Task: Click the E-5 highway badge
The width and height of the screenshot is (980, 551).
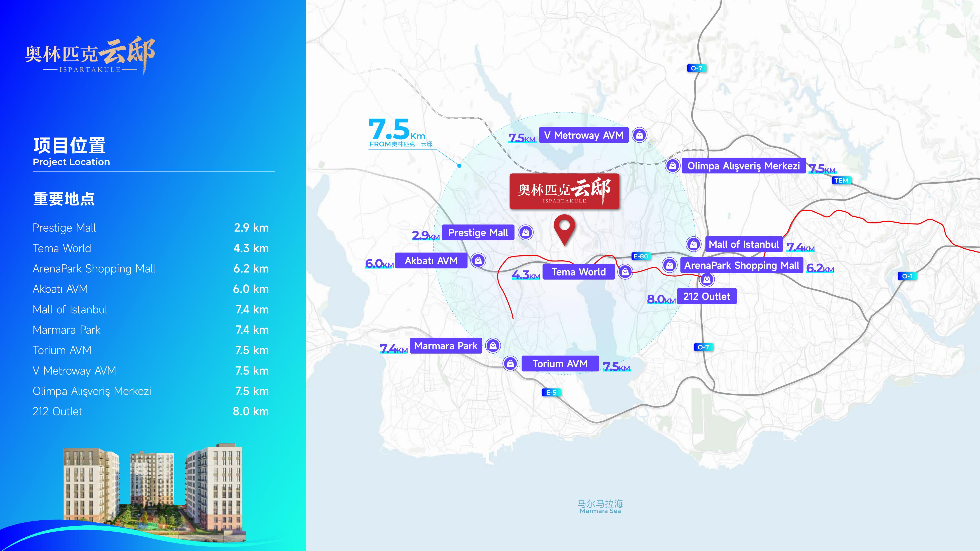Action: point(551,392)
